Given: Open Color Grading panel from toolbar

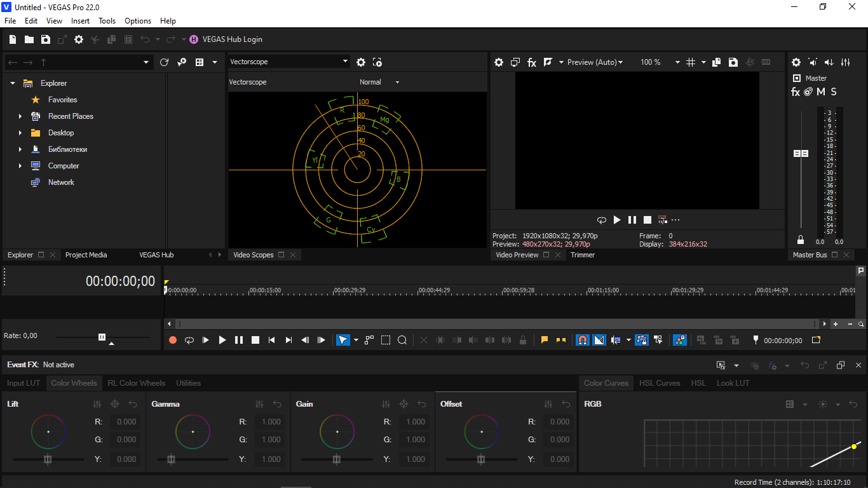Looking at the screenshot, I should [x=679, y=340].
